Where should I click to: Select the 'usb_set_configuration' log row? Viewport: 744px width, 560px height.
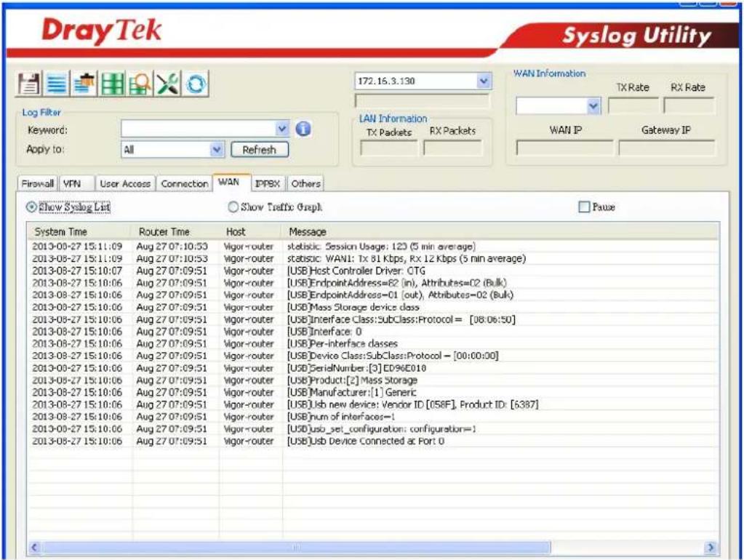click(373, 429)
